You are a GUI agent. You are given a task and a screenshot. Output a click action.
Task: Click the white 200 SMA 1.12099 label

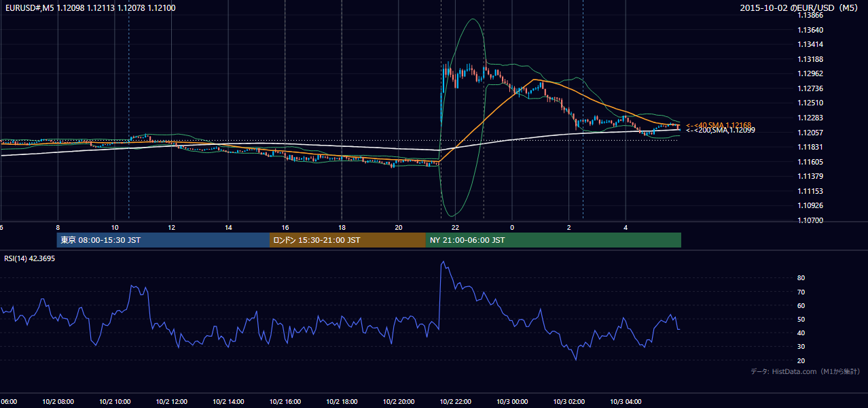[x=721, y=130]
